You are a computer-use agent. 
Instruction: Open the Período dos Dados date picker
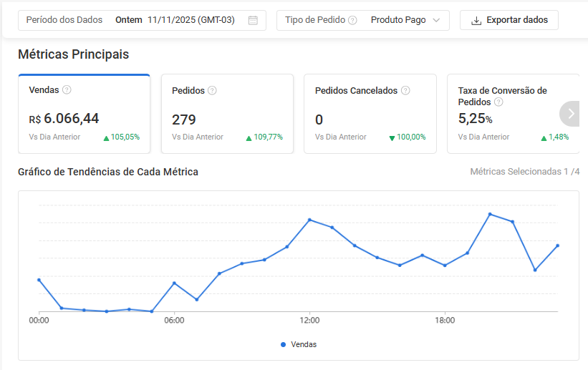(142, 20)
